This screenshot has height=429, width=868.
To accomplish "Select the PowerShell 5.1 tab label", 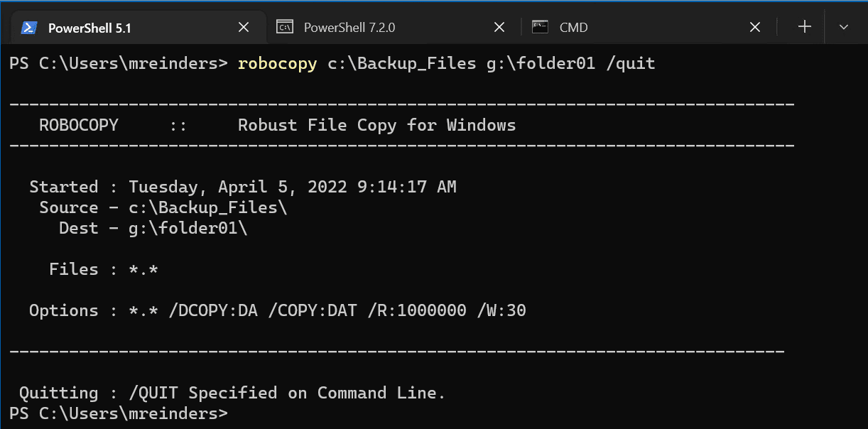I will click(89, 28).
